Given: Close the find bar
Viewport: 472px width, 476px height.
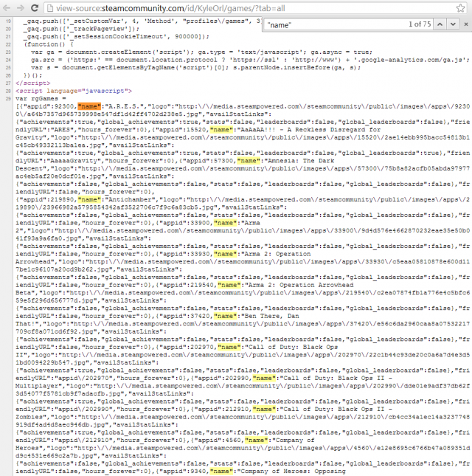Looking at the screenshot, I should pyautogui.click(x=466, y=24).
